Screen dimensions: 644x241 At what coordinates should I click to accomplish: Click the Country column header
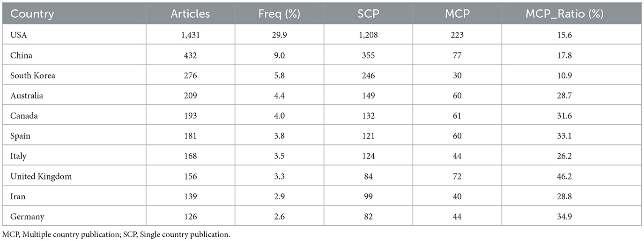[x=32, y=14]
